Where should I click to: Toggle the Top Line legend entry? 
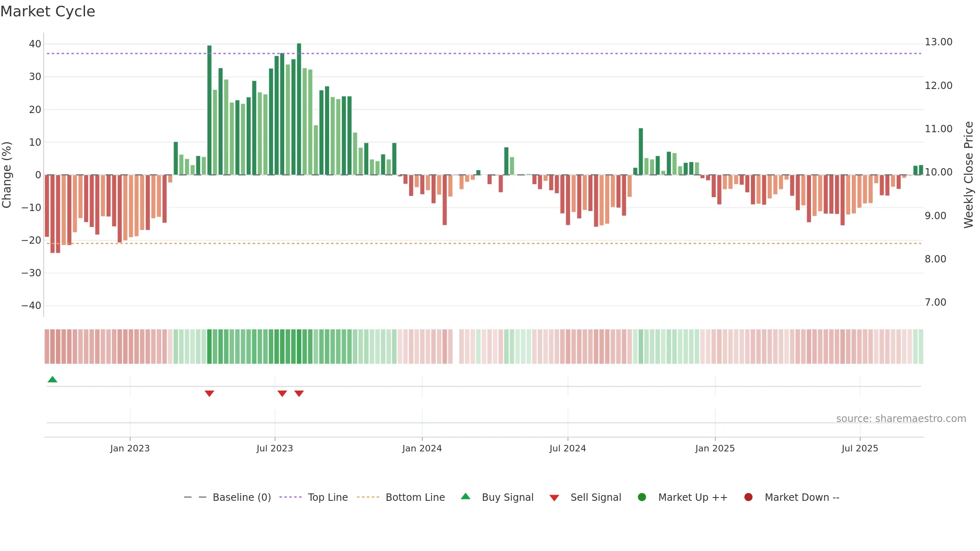click(314, 497)
